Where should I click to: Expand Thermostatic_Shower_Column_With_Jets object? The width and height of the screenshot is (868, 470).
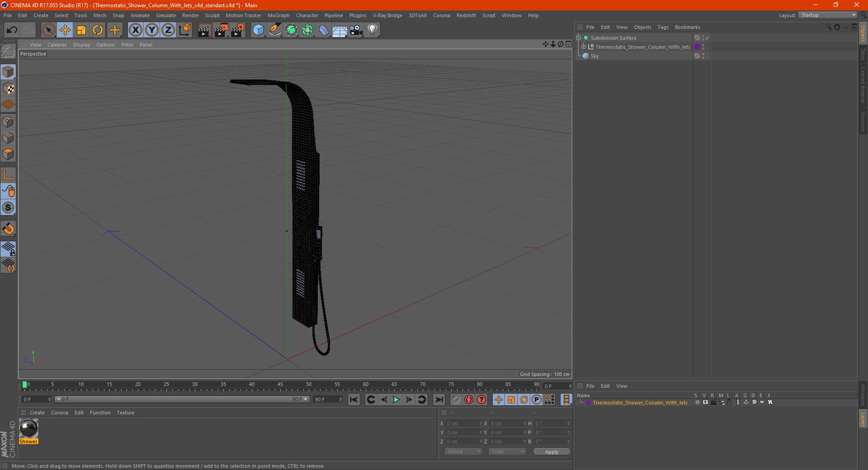point(584,47)
